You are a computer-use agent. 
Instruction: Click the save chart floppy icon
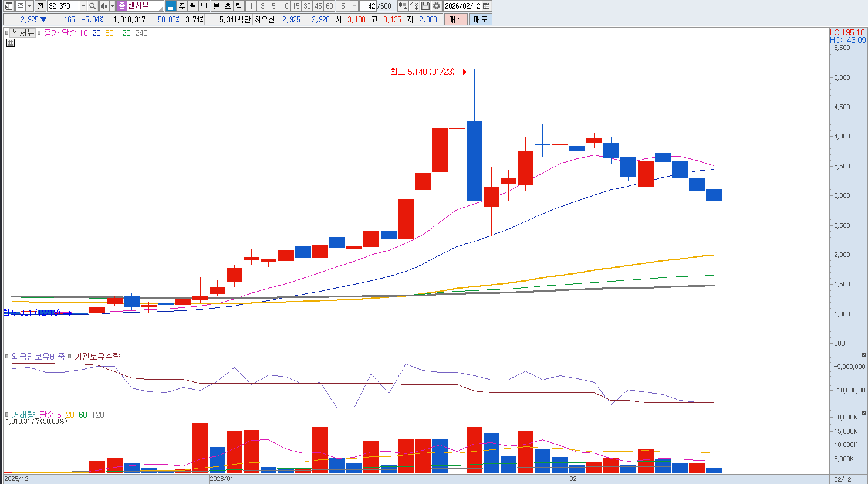coord(425,6)
